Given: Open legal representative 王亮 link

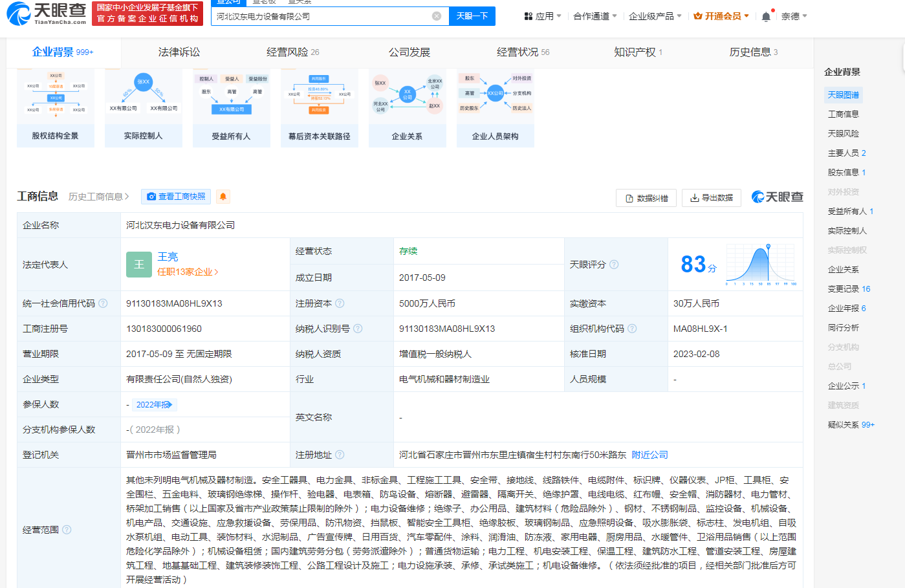Looking at the screenshot, I should click(168, 257).
